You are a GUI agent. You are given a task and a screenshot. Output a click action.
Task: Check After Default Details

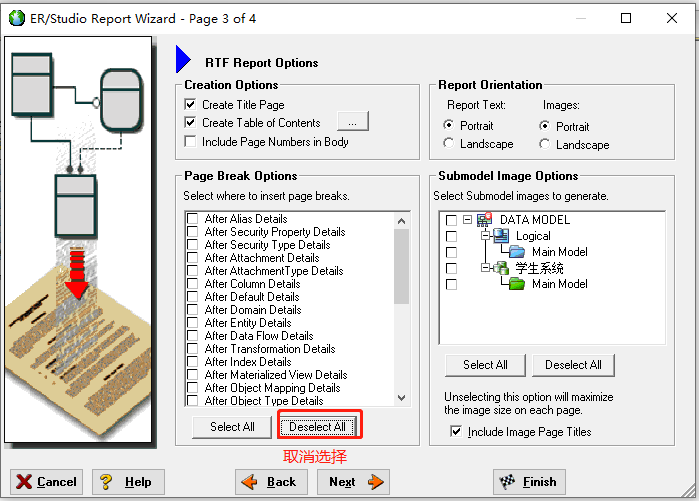193,296
